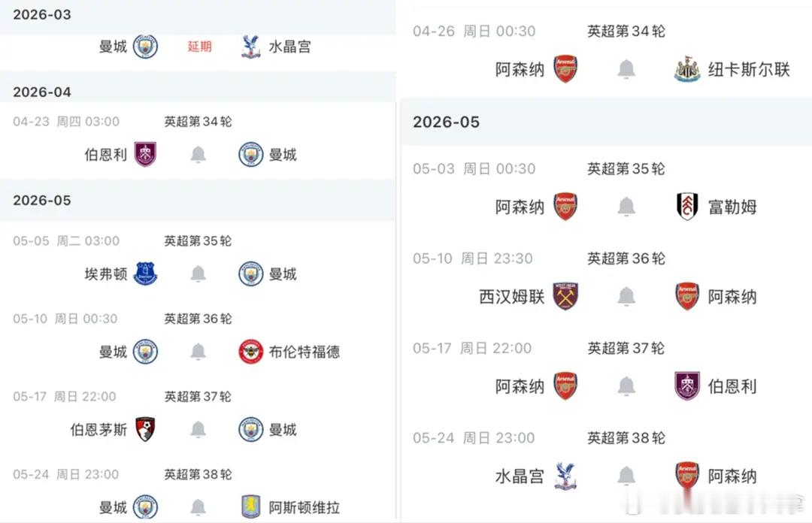Expand the 2026-03 month section header
The width and height of the screenshot is (812, 523).
(x=42, y=14)
